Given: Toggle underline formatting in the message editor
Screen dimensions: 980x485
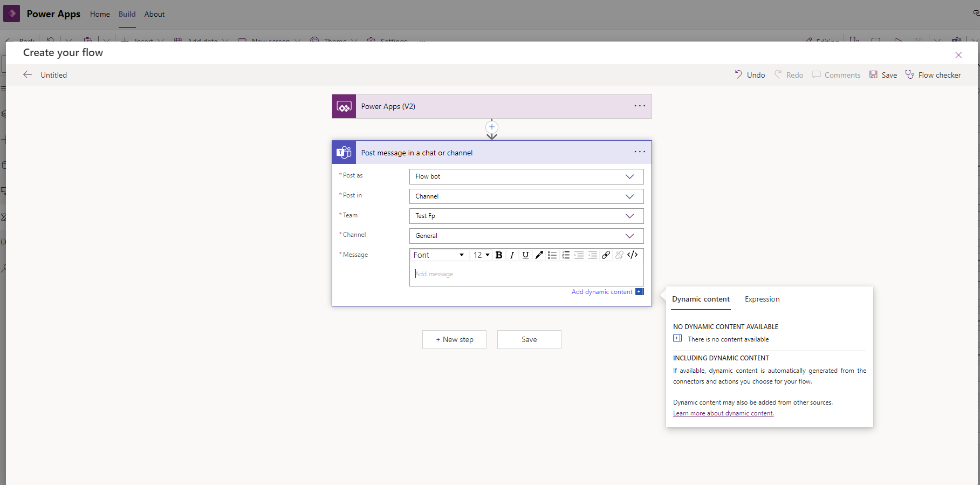Looking at the screenshot, I should pos(525,255).
